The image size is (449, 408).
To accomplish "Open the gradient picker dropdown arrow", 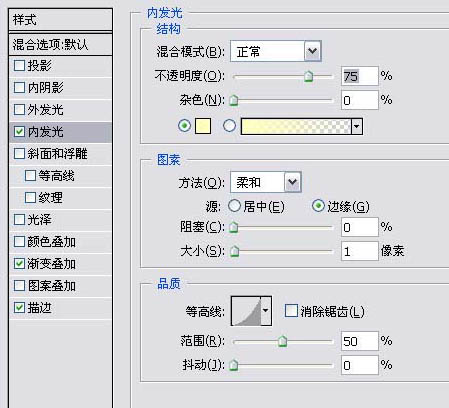I will pyautogui.click(x=357, y=126).
